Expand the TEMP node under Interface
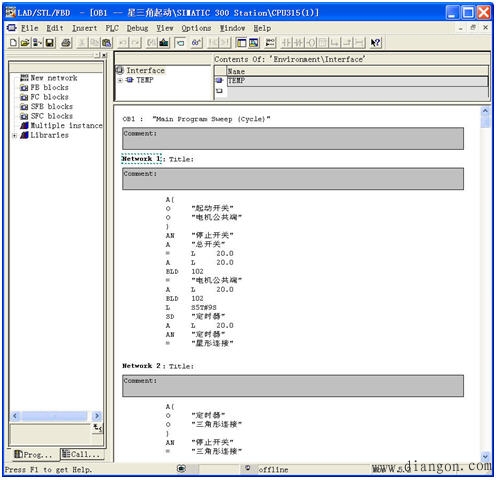497x480 pixels. [120, 80]
